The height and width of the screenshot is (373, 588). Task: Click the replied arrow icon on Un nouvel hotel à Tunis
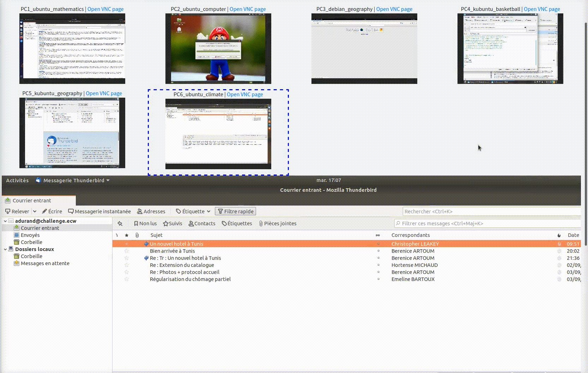146,244
